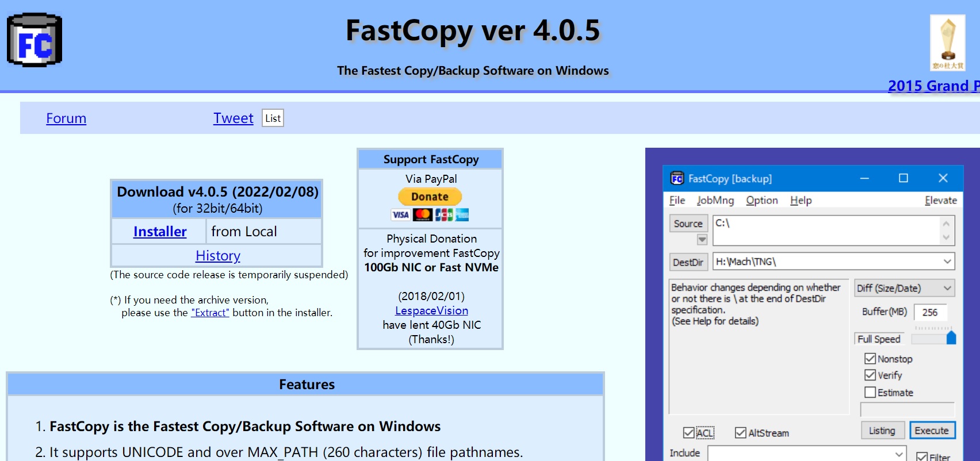Open the File menu in FastCopy
This screenshot has width=980, height=461.
tap(677, 200)
